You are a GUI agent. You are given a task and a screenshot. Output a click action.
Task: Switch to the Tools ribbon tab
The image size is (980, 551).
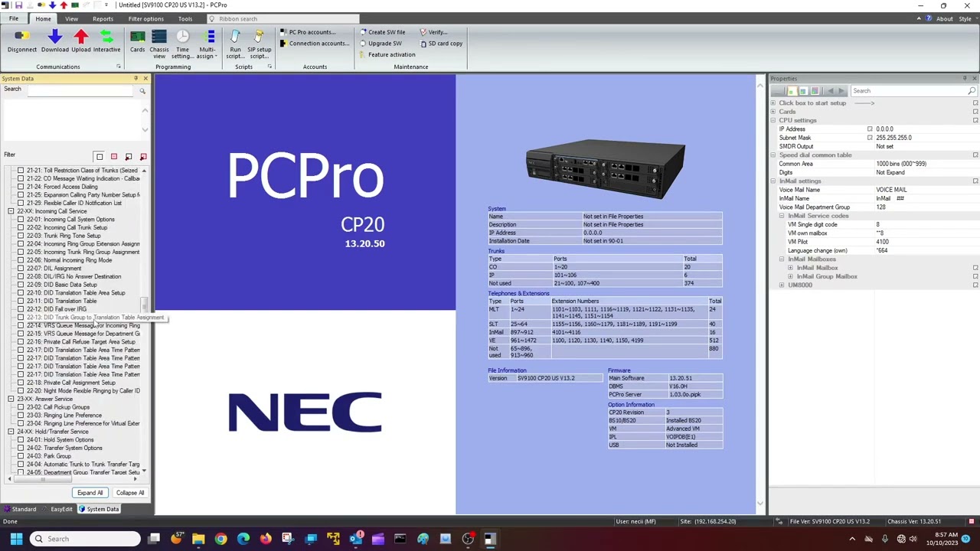point(185,18)
